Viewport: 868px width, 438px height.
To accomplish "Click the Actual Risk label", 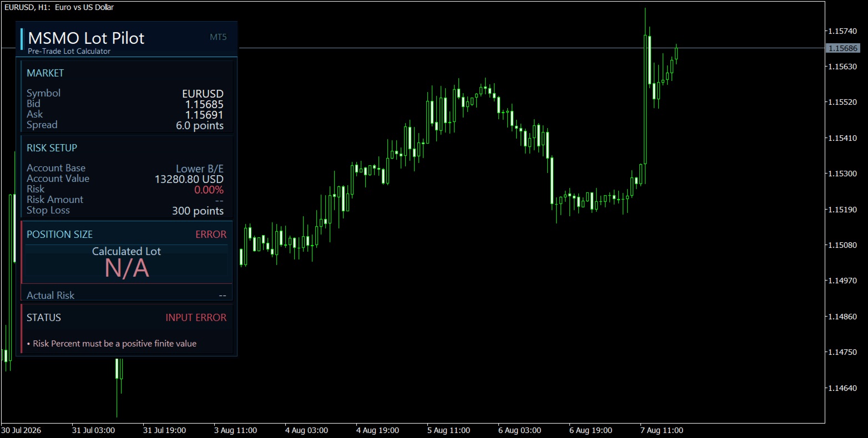I will 51,296.
